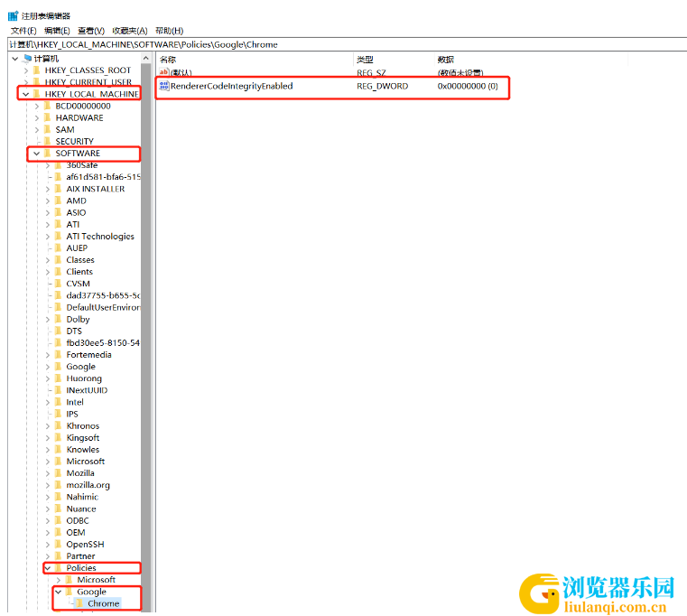Viewport: 687px width, 616px height.
Task: Click the Clients folder icon
Action: [59, 272]
